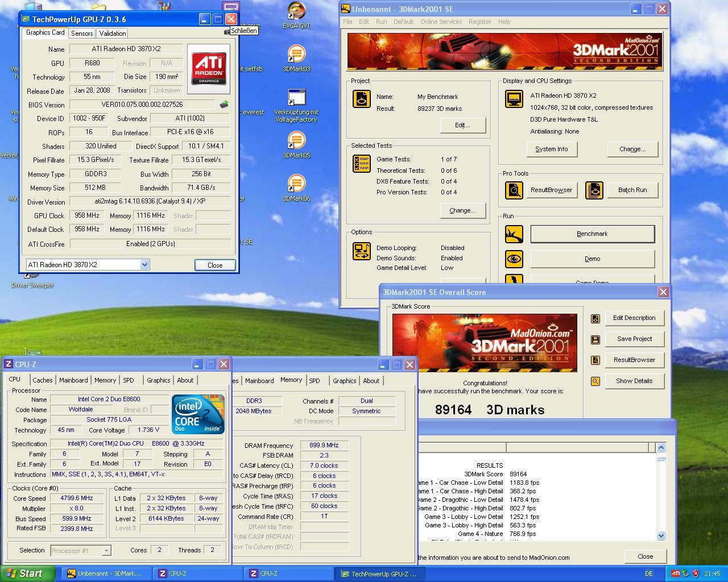Click the Display and CPU Settings monitor icon

point(514,99)
